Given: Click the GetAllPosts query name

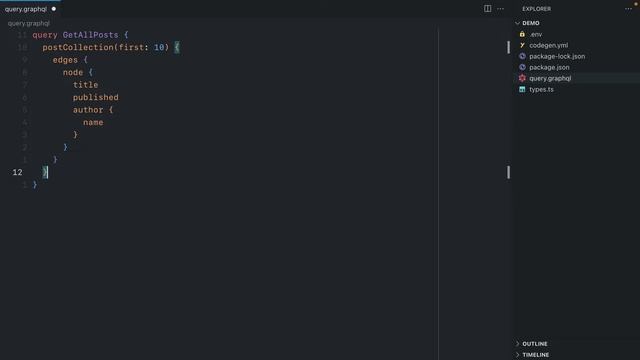Looking at the screenshot, I should pyautogui.click(x=91, y=35).
